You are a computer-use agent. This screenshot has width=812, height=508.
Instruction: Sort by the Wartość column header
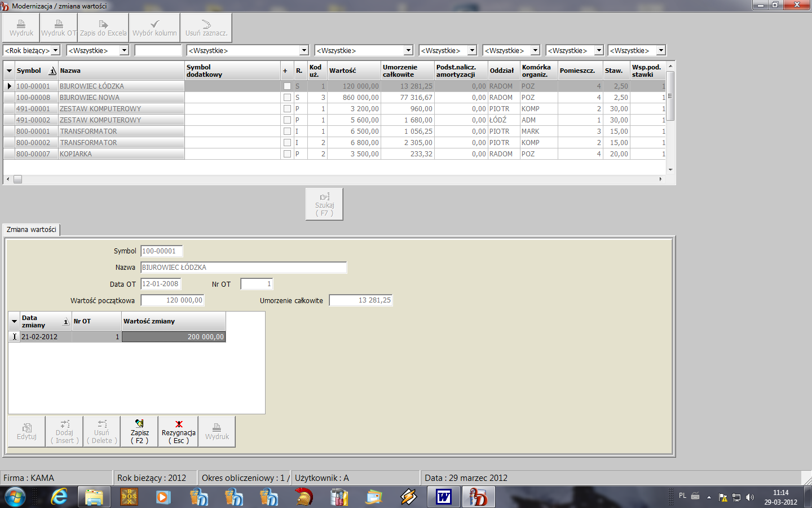coord(354,71)
